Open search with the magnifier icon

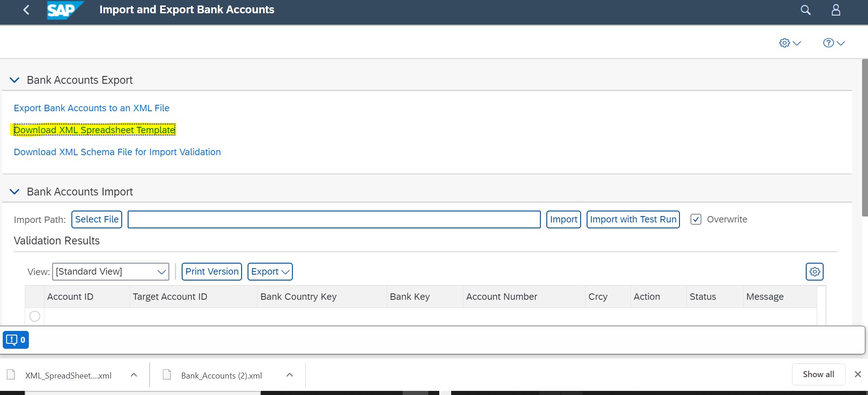tap(805, 10)
